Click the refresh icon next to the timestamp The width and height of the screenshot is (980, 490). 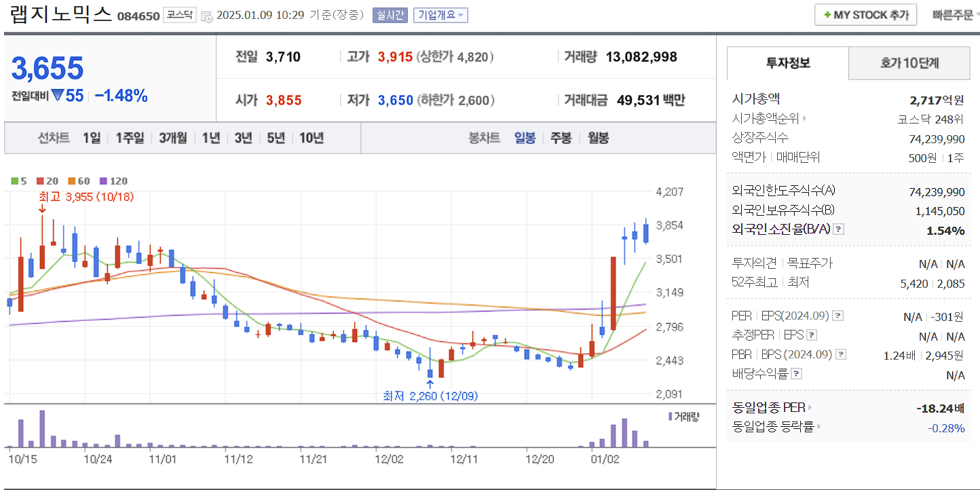206,16
